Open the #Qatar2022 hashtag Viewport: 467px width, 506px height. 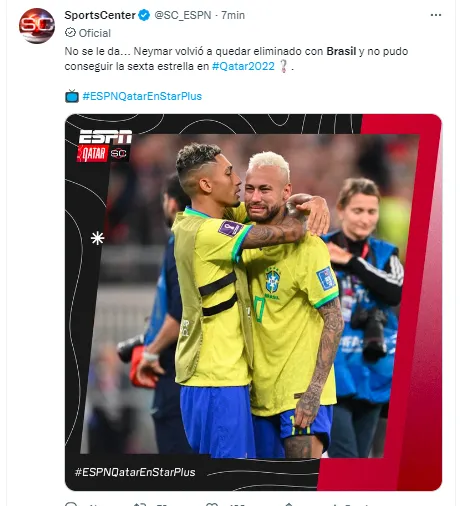coord(243,66)
